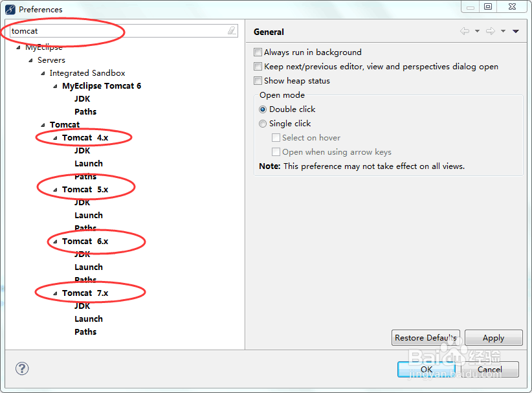Click the Restore Defaults button
Screen dimensions: 532x393
coord(426,338)
